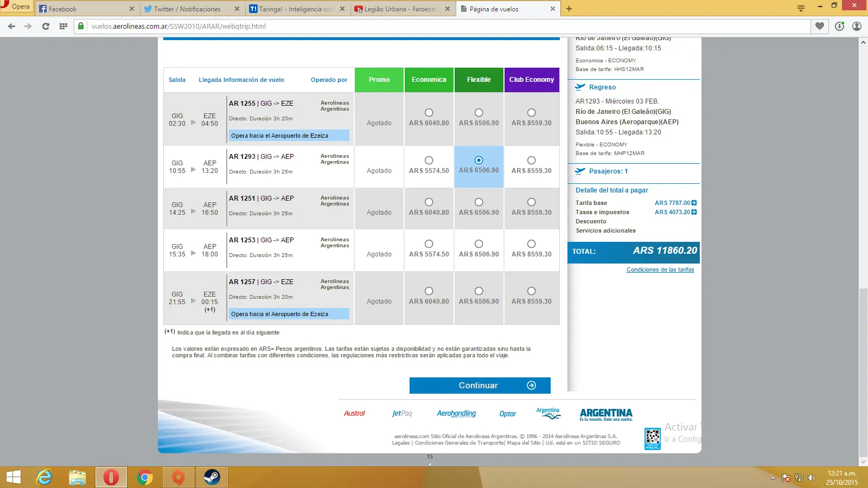Screen dimensions: 868x488
Task: Go back with the browser back arrow
Action: click(x=11, y=26)
